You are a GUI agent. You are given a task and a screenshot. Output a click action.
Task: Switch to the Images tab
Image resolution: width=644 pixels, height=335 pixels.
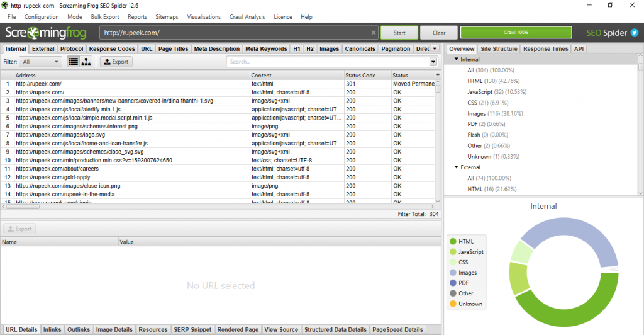point(329,48)
